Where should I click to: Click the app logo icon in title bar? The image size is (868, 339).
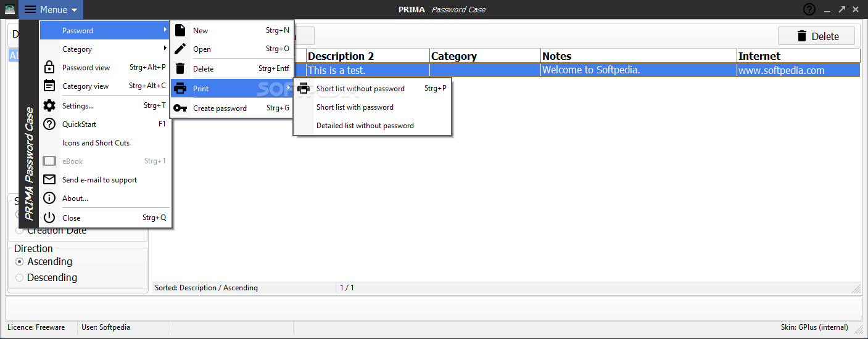click(x=9, y=9)
